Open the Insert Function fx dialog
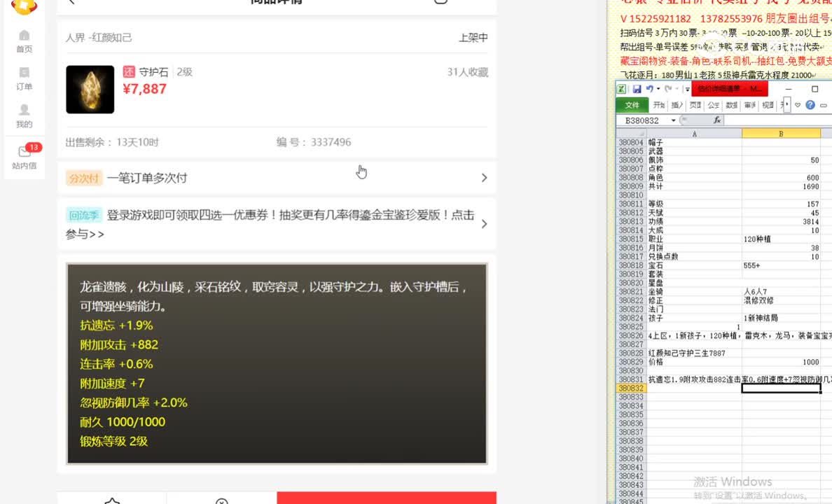 click(x=717, y=120)
